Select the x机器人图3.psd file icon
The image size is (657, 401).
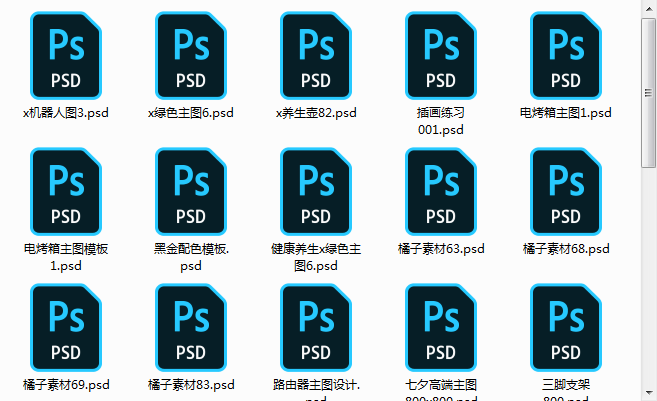(66, 55)
